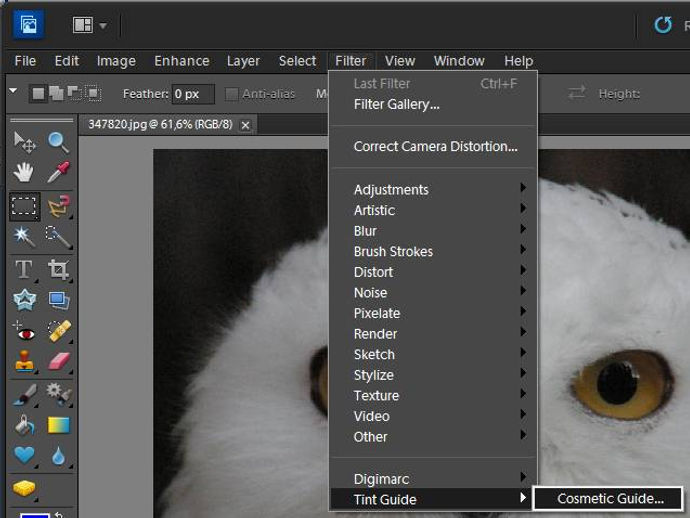The image size is (690, 518).
Task: Select the Smart Brush gear tool
Action: click(59, 393)
